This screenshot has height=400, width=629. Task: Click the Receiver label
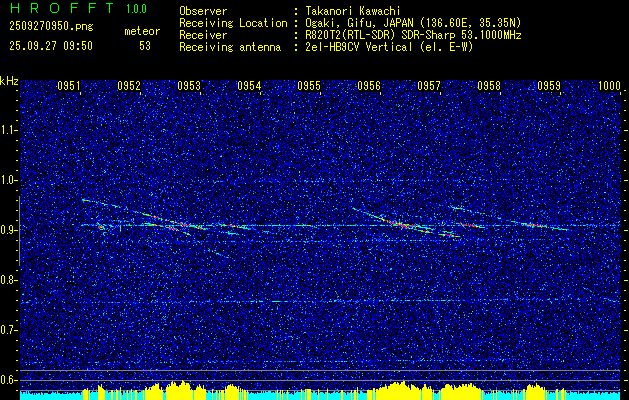[203, 35]
